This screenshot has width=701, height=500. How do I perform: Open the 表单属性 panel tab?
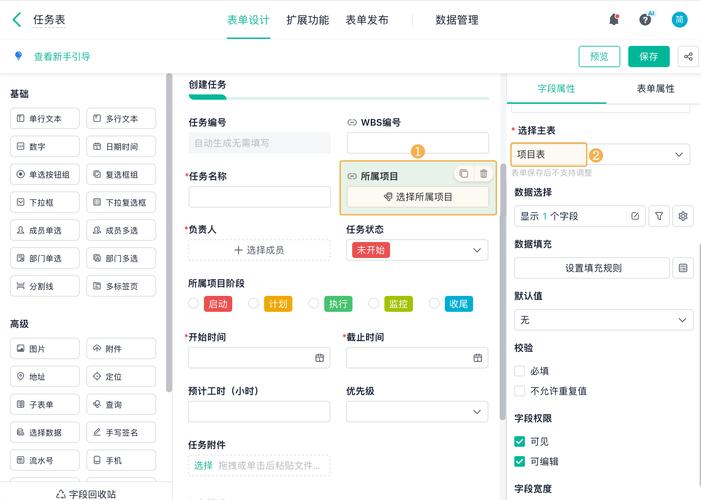(655, 89)
